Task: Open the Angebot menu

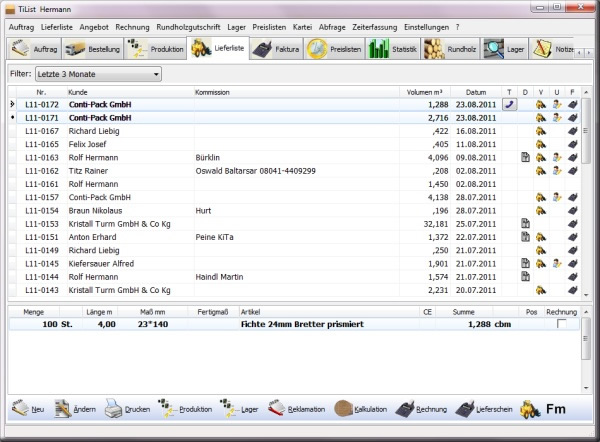Action: (94, 27)
